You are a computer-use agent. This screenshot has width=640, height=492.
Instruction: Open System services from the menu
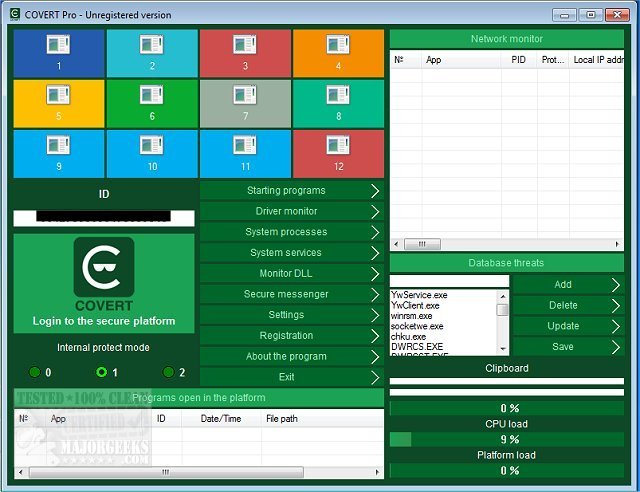[291, 253]
